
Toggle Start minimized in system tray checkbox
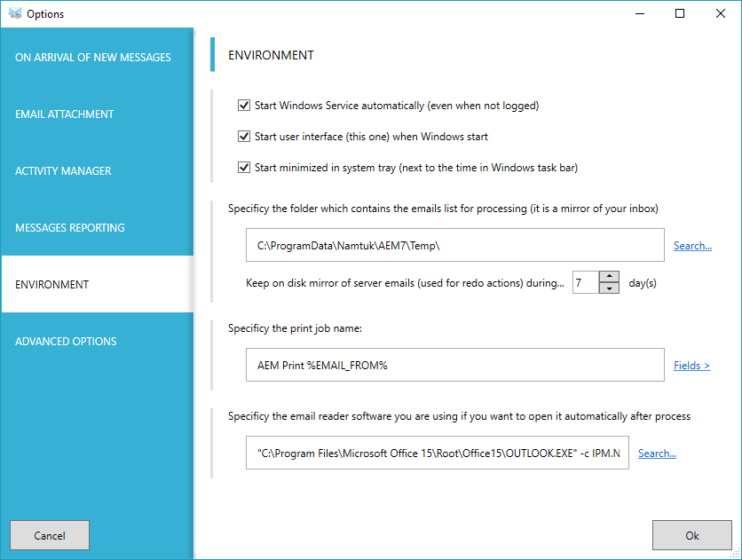pos(244,168)
